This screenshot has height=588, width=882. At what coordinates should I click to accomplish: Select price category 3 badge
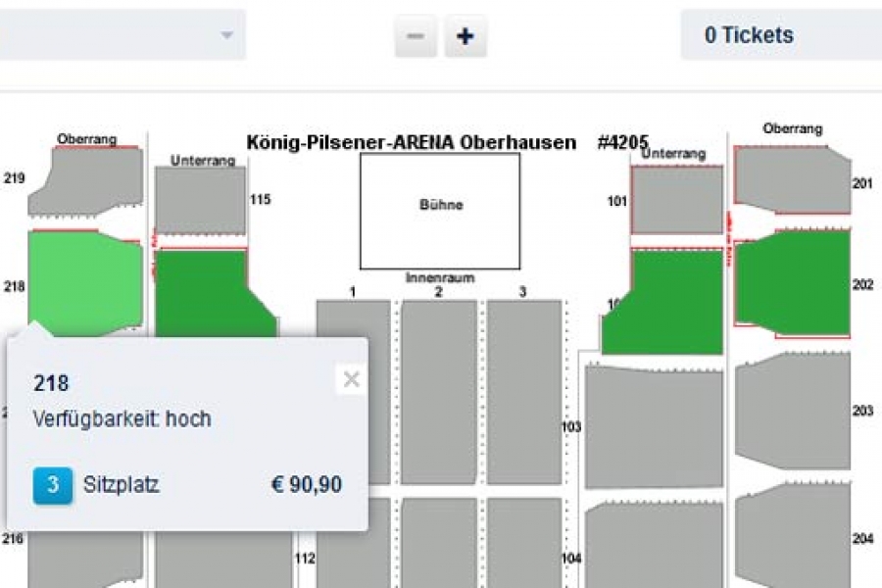[53, 485]
